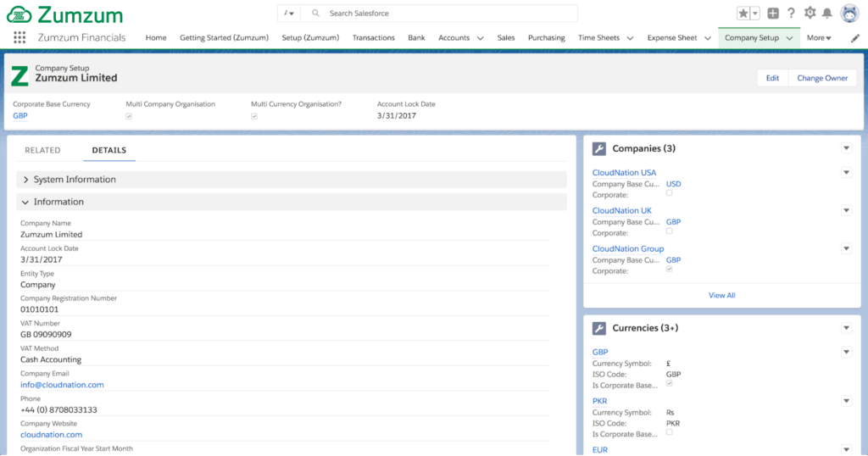Screen dimensions: 868x456
Task: Toggle CloudNation UK Corporate checkbox
Action: 670,231
